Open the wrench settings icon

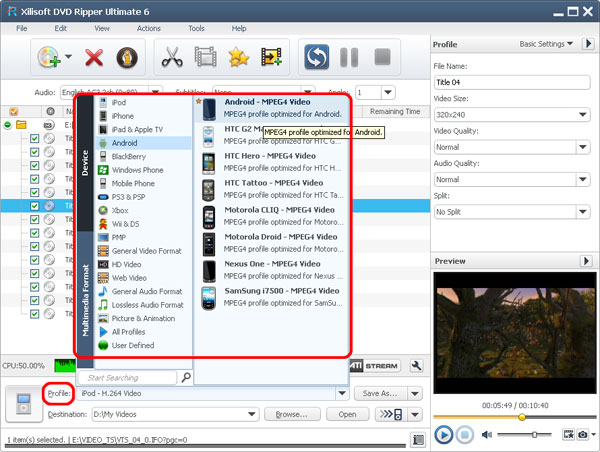[x=416, y=366]
